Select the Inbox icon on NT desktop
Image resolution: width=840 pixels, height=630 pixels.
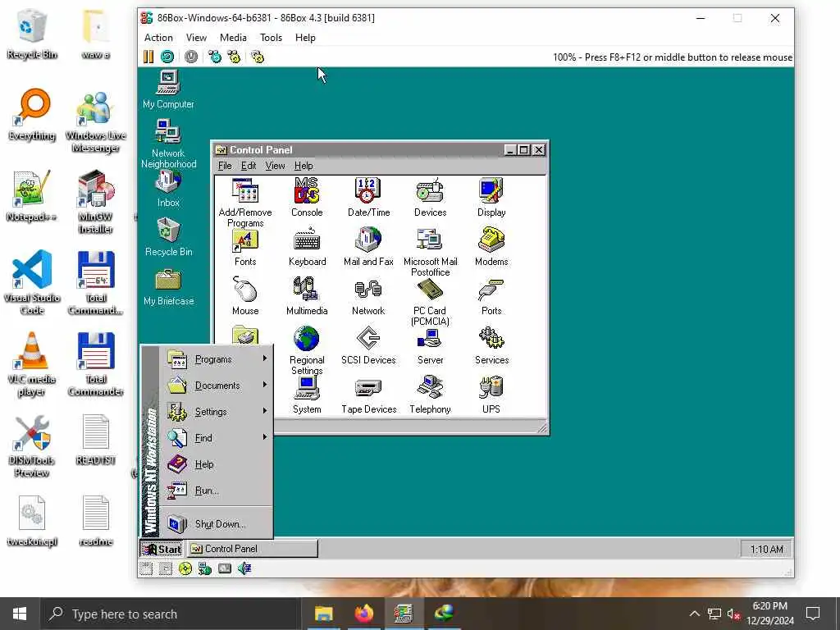(168, 188)
